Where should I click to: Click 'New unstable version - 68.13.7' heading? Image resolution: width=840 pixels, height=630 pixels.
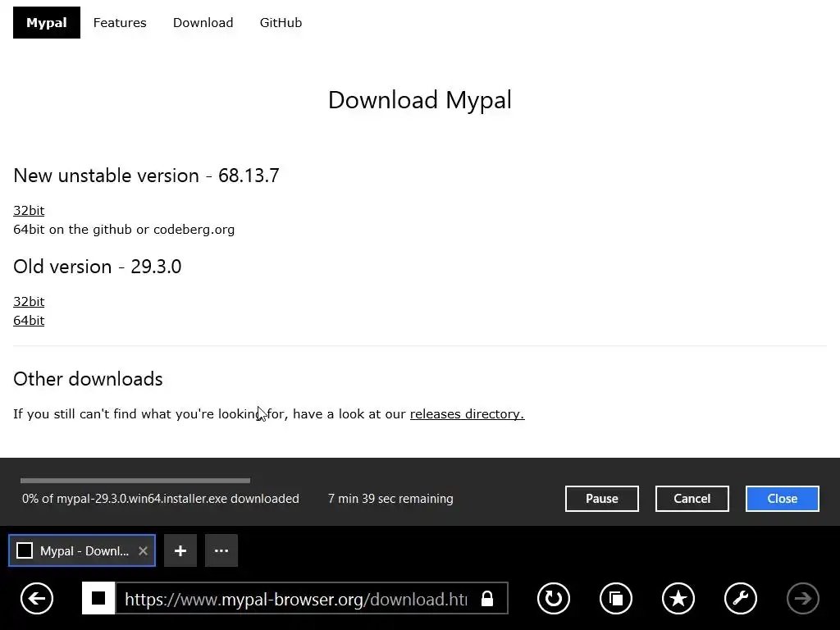pos(146,176)
